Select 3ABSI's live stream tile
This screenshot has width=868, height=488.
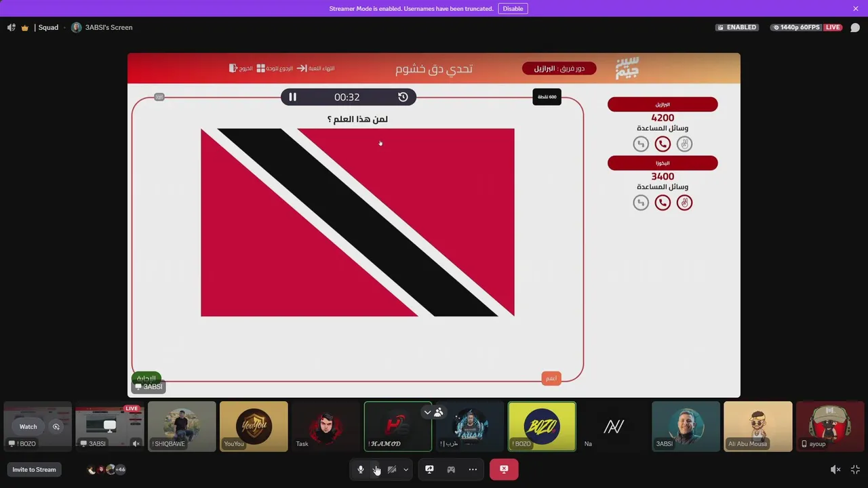110,426
